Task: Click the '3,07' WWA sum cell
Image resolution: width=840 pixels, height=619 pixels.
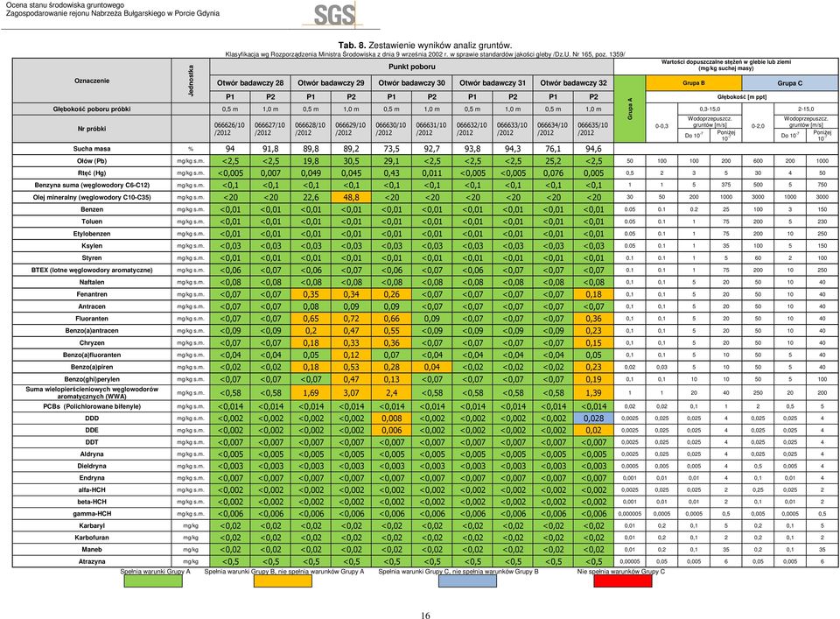Action: pos(351,393)
